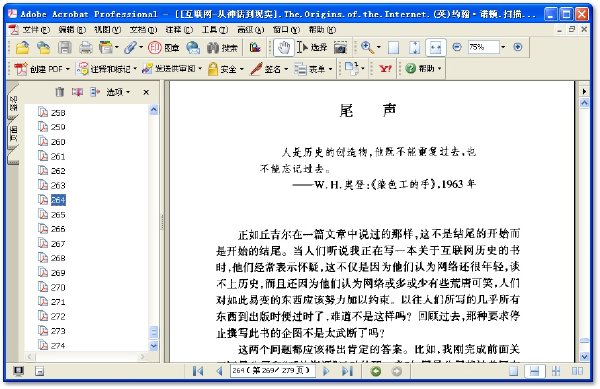Open the 窗口 menu
This screenshot has height=389, width=600.
[x=286, y=29]
